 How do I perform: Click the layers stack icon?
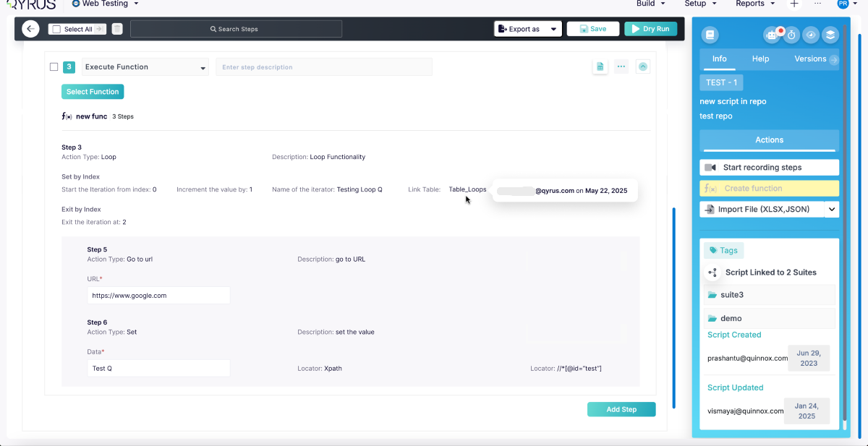(x=830, y=35)
